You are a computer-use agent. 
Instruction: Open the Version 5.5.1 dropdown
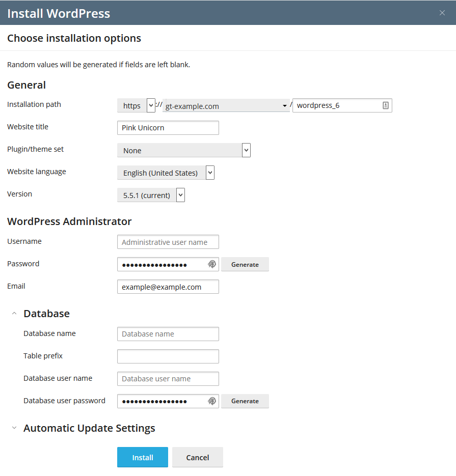pos(151,195)
